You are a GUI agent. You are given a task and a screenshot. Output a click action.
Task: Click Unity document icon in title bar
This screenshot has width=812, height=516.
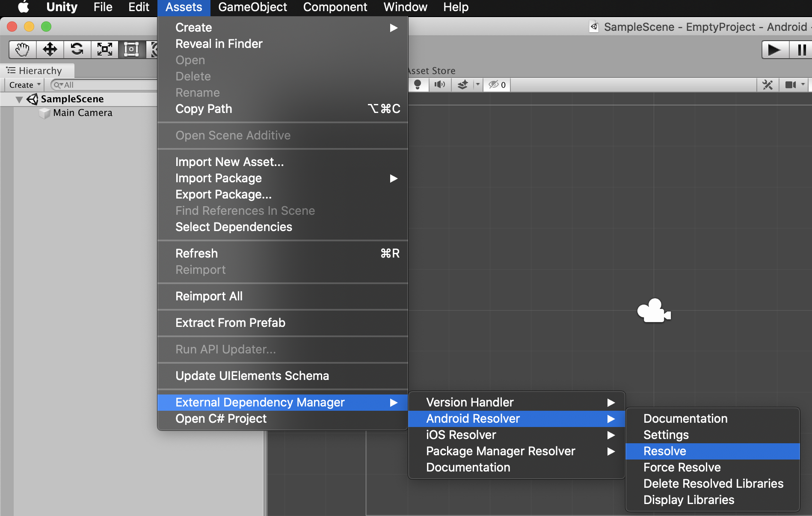coord(594,27)
